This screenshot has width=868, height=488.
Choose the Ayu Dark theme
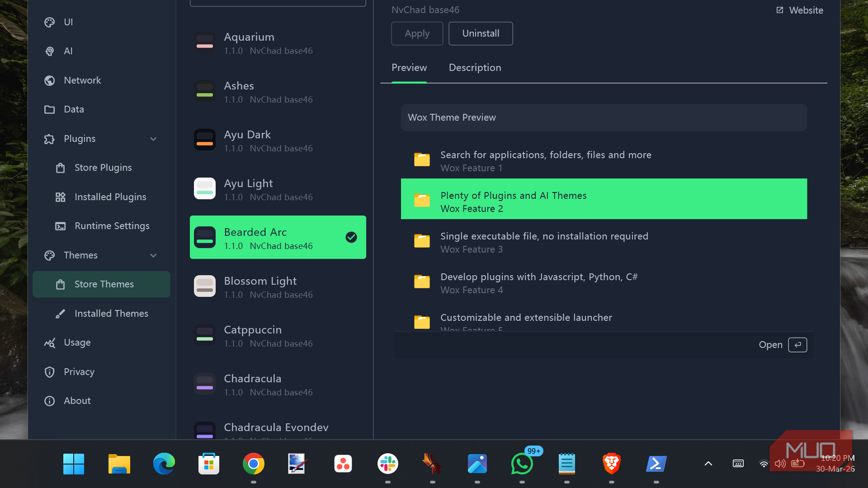coord(278,140)
